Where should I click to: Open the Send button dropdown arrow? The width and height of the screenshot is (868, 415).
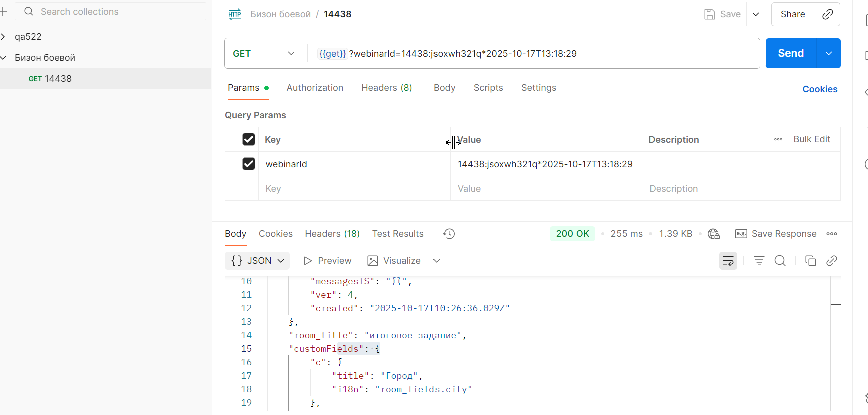click(x=829, y=53)
